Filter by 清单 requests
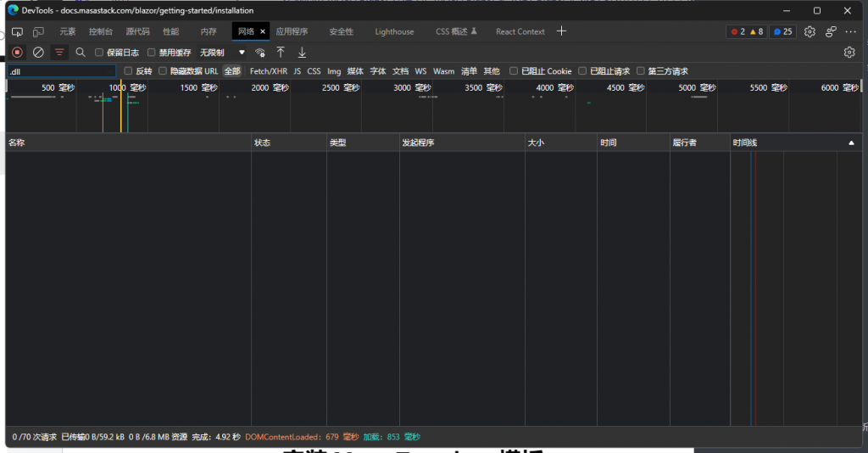The width and height of the screenshot is (868, 453). (x=469, y=71)
